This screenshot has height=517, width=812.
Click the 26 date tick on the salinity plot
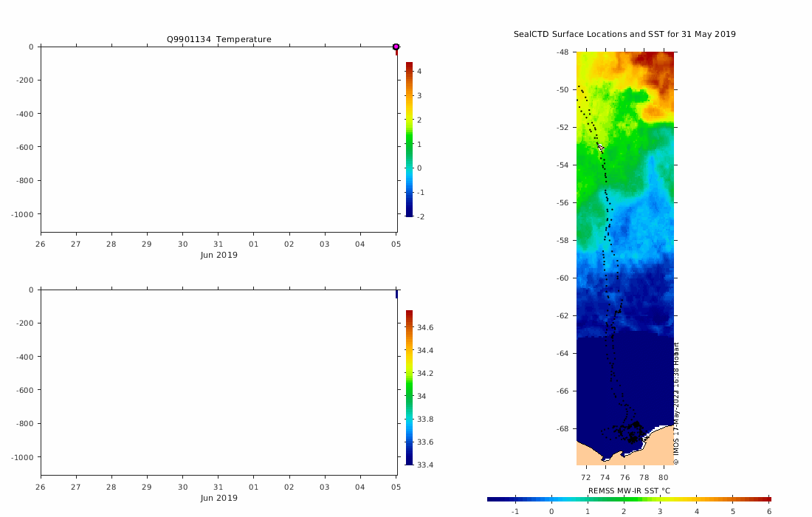pyautogui.click(x=41, y=487)
